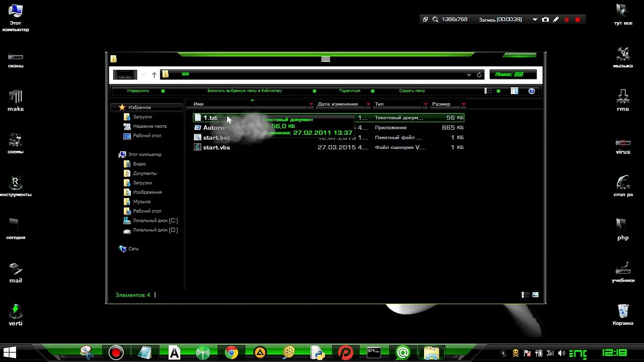
Task: Open Изображения folder in sidebar
Action: pos(147,192)
